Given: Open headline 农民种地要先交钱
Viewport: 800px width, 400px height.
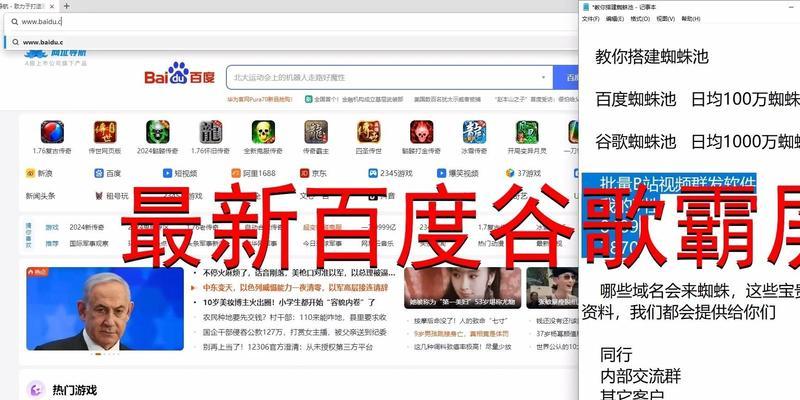Looking at the screenshot, I should (294, 317).
